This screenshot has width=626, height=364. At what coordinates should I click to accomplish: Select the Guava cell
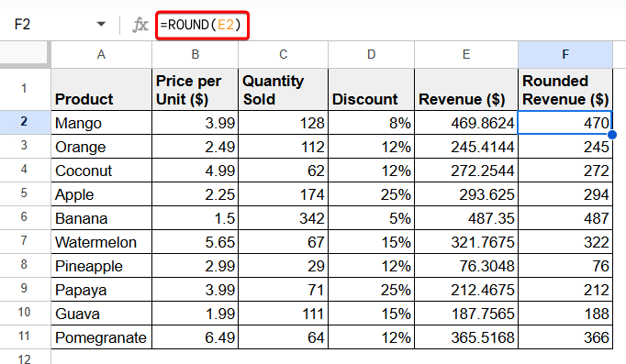(101, 314)
